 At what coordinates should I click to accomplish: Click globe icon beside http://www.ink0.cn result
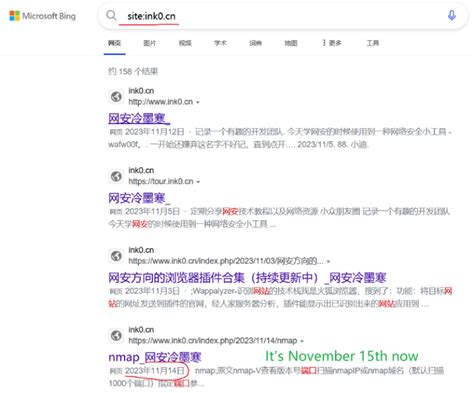tap(116, 97)
